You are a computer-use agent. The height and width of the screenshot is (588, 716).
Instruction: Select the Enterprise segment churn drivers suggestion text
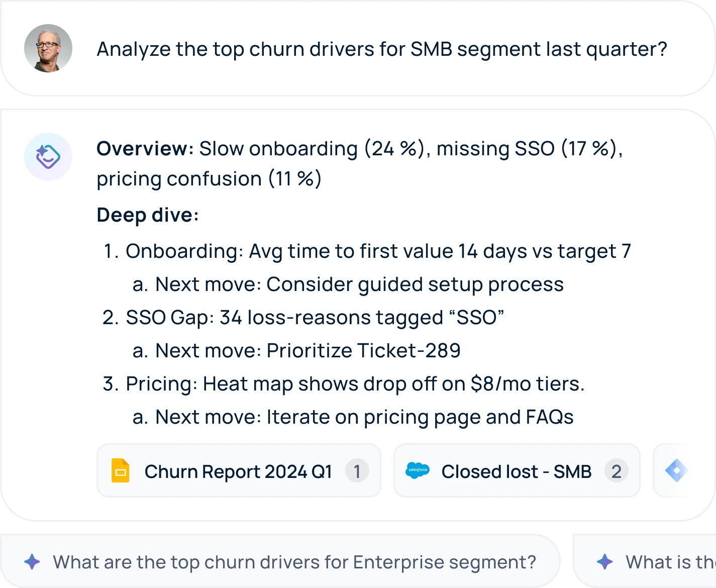[x=294, y=562]
